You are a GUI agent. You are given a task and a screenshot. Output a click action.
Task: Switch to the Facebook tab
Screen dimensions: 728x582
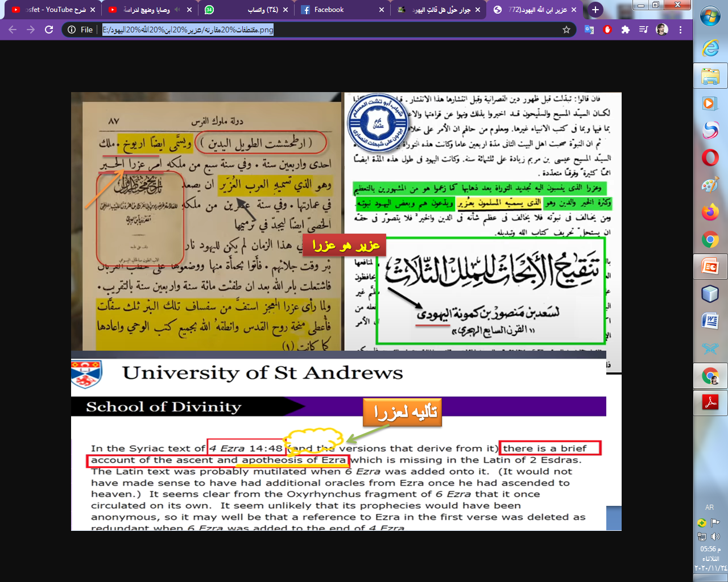342,10
